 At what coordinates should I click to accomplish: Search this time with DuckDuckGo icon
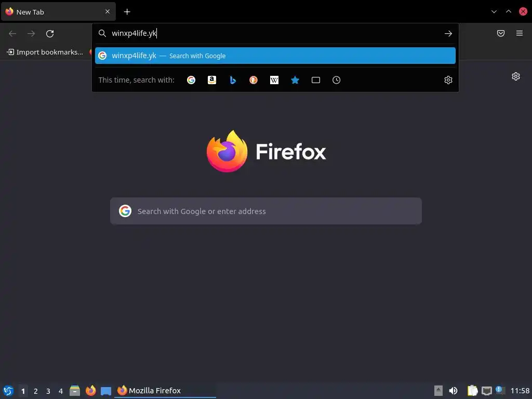click(254, 80)
